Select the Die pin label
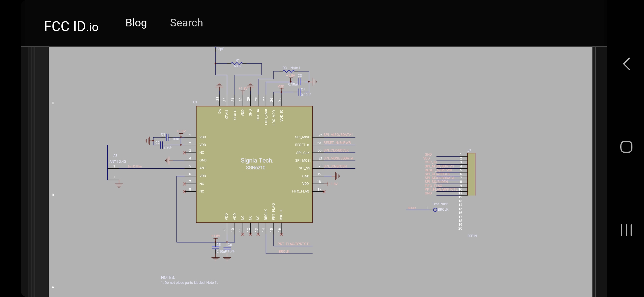 point(219,111)
